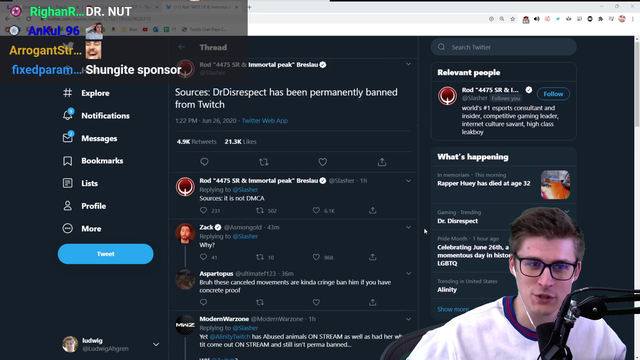The height and width of the screenshot is (360, 640).
Task: Share Zack's 'Why?' tweet
Action: [373, 257]
